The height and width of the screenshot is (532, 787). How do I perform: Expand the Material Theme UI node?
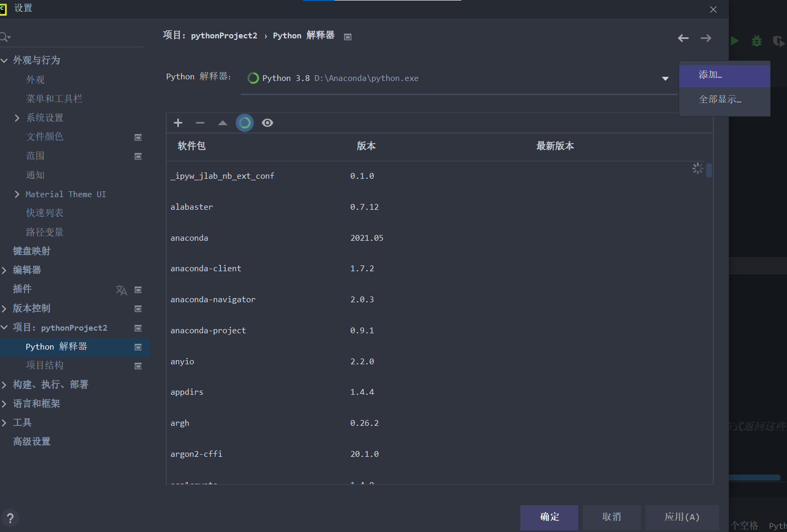pos(17,195)
